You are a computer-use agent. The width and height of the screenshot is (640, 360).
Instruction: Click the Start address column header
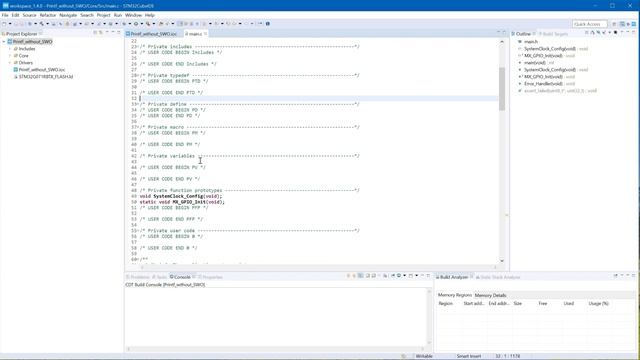[x=473, y=303]
